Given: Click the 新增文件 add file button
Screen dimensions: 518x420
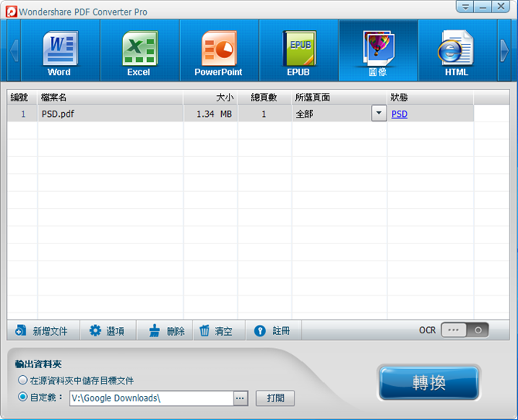Looking at the screenshot, I should point(43,330).
